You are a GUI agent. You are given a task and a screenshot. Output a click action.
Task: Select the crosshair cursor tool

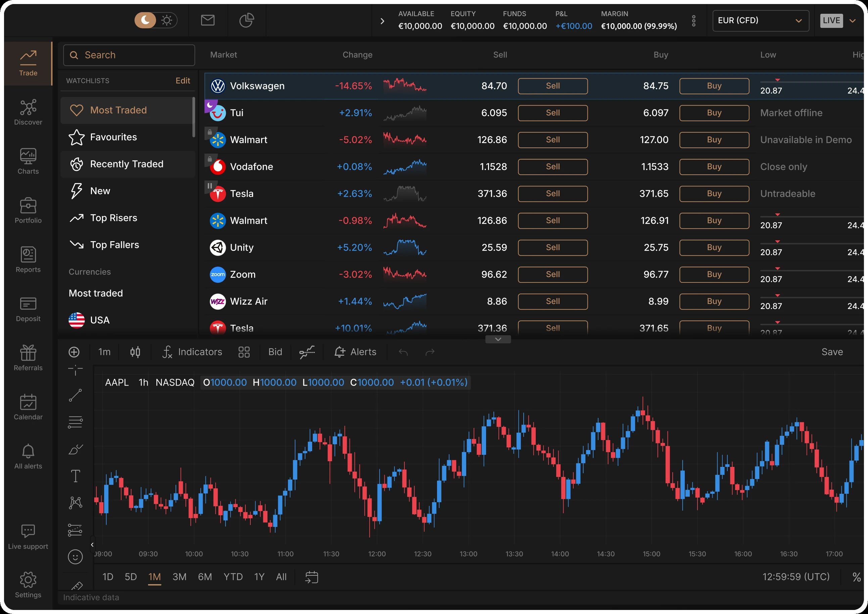tap(75, 370)
